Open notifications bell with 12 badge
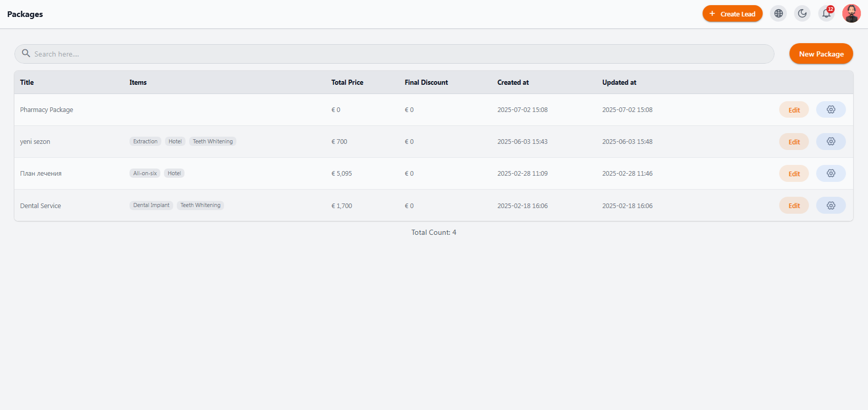Image resolution: width=868 pixels, height=410 pixels. [826, 13]
